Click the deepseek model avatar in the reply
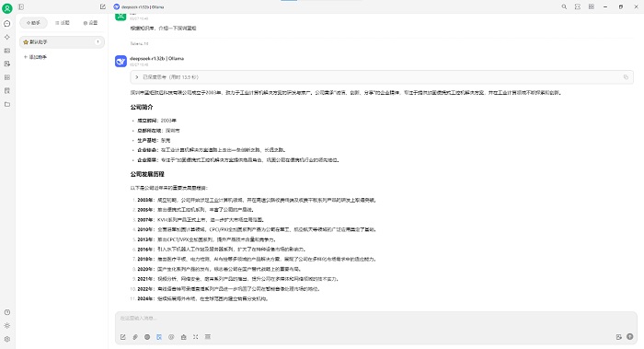The image size is (644, 349). [121, 62]
